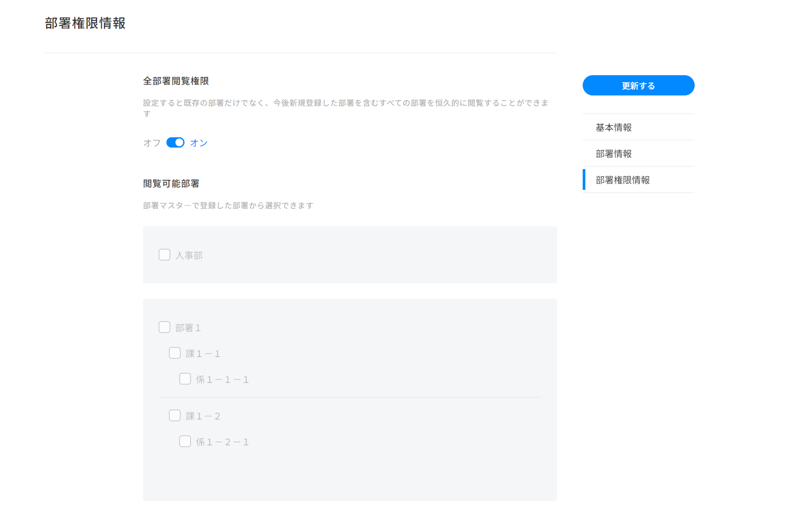This screenshot has width=812, height=512.
Task: Check the 人事部 checkbox
Action: [x=164, y=255]
